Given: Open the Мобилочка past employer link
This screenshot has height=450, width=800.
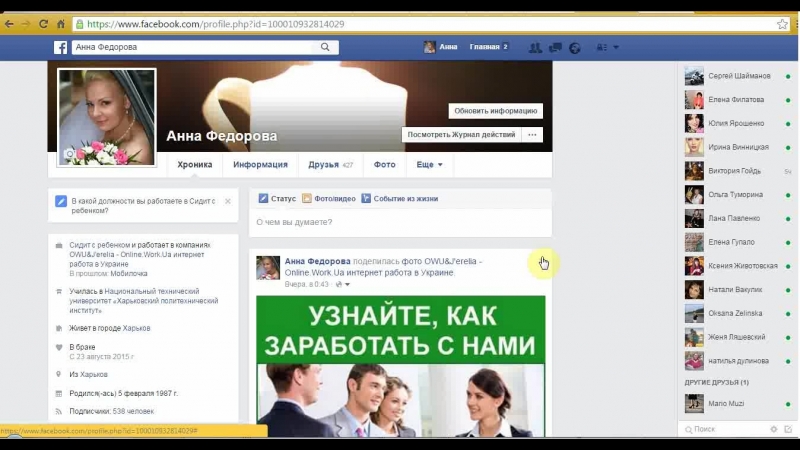Looking at the screenshot, I should tap(129, 273).
